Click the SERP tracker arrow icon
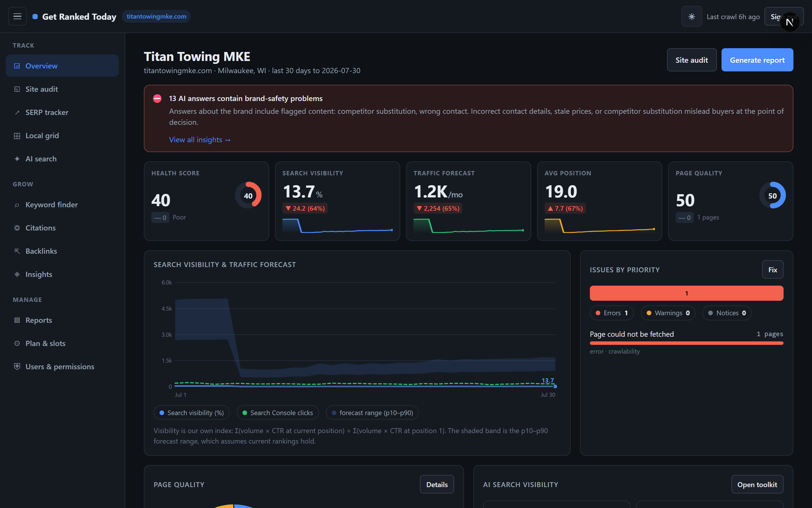The image size is (812, 508). (x=17, y=112)
